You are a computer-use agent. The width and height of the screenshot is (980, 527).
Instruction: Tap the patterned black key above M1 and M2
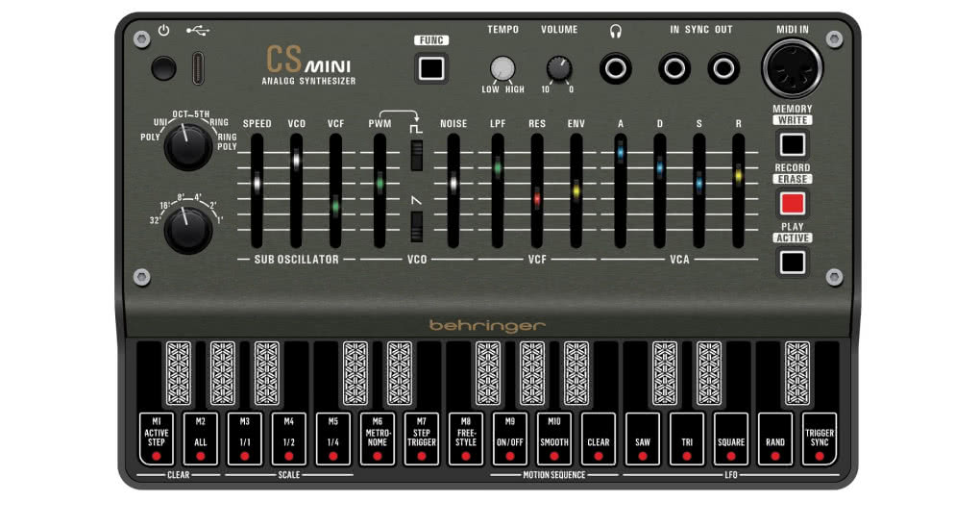click(x=179, y=373)
